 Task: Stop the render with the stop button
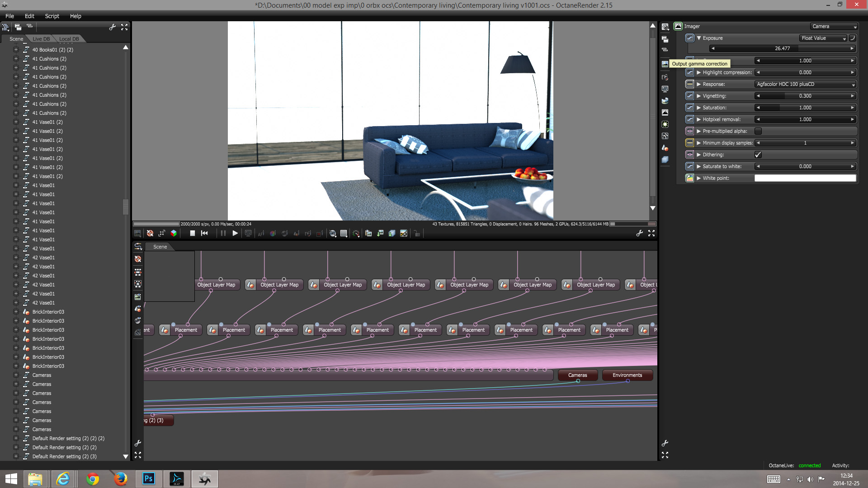point(192,233)
